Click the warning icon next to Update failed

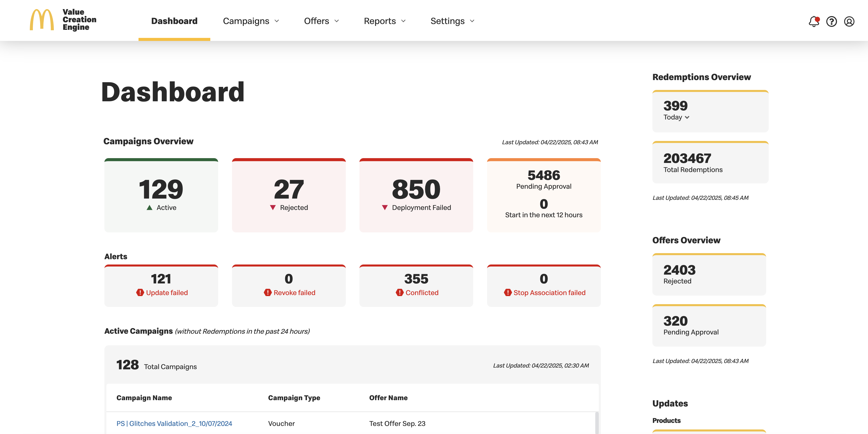[140, 293]
